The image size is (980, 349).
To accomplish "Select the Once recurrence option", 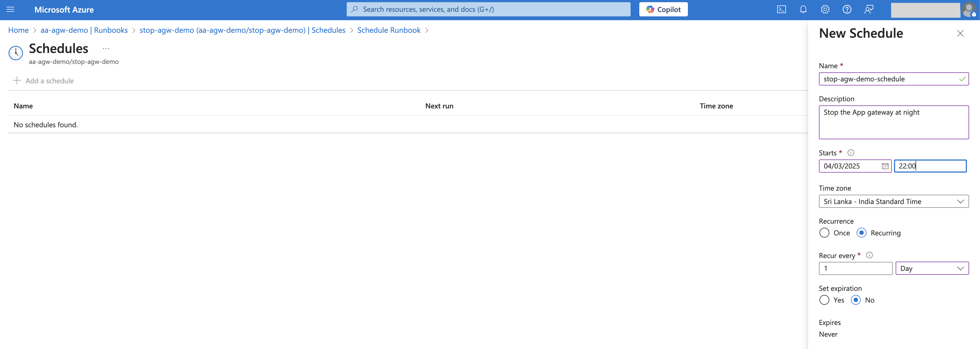I will click(x=824, y=233).
